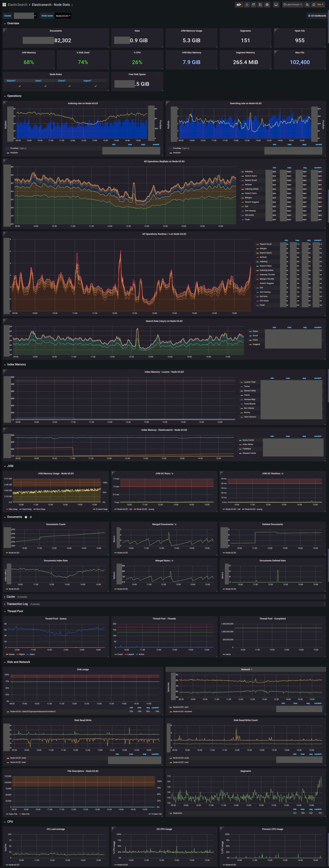Toggle Max heap series in JVM Memory legend
Viewport: 329px width, 868px height.
pyautogui.click(x=13, y=509)
